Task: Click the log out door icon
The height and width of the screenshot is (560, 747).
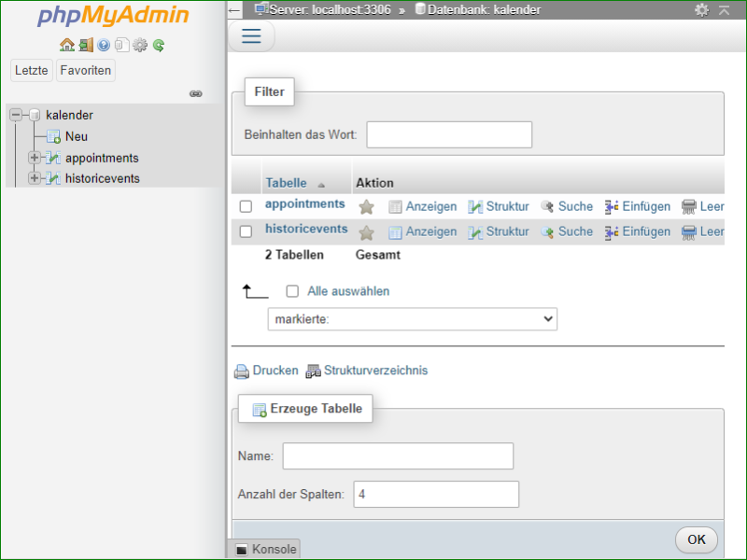Action: tap(85, 45)
